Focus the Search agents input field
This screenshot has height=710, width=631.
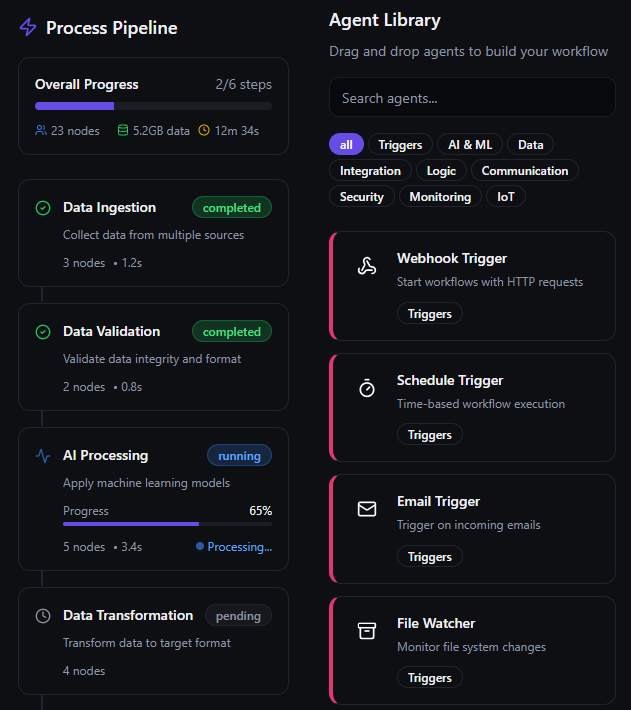(x=472, y=98)
